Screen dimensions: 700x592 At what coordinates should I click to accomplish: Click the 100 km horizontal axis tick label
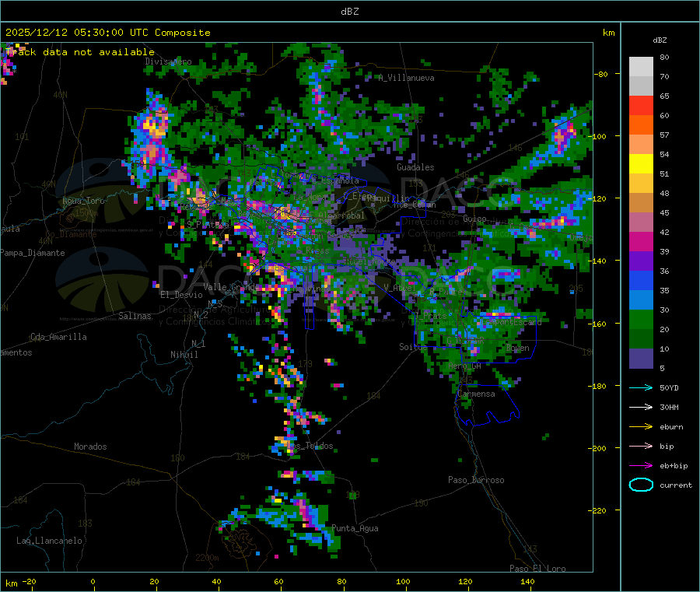(403, 581)
